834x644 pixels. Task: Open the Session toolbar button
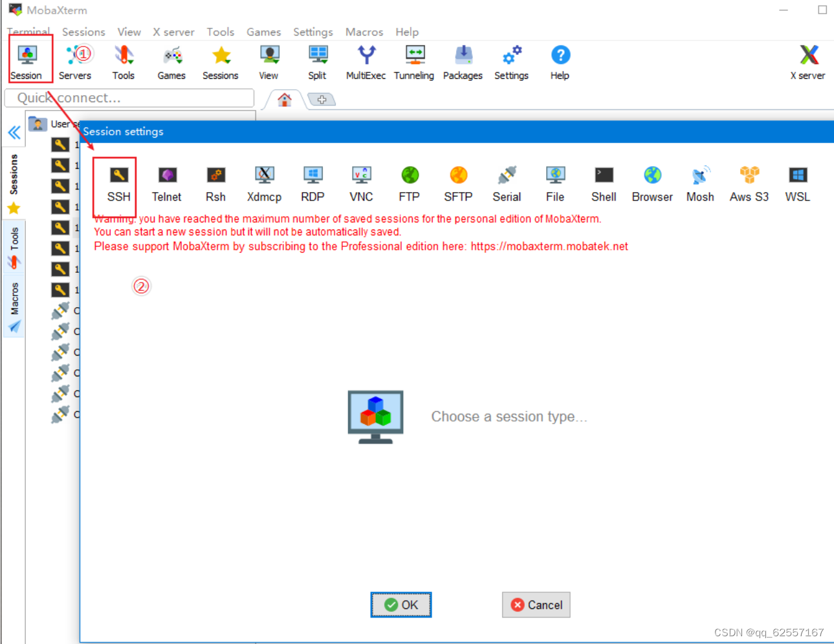coord(27,62)
